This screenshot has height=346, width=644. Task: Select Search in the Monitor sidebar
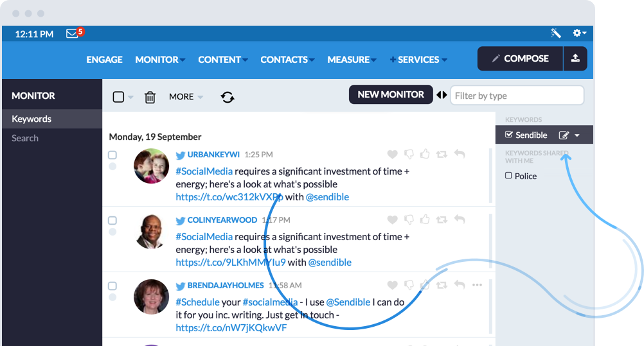25,138
